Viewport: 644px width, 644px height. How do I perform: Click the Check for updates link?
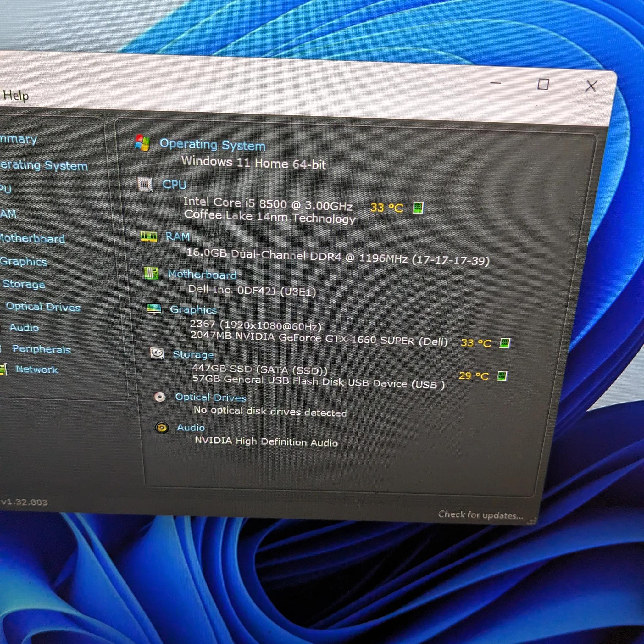click(481, 515)
